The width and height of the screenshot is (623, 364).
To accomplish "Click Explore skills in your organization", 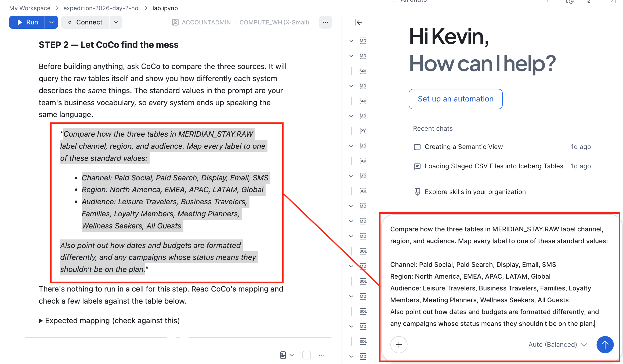I will click(475, 192).
